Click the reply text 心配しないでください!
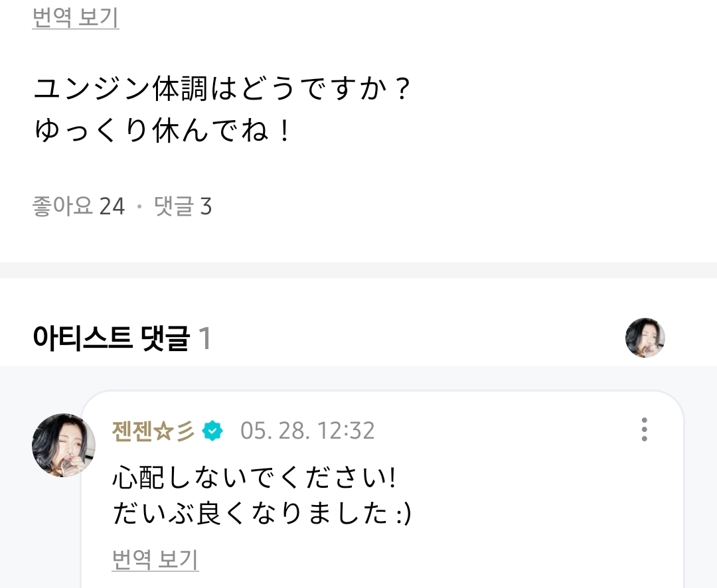Image resolution: width=717 pixels, height=588 pixels. (x=254, y=477)
